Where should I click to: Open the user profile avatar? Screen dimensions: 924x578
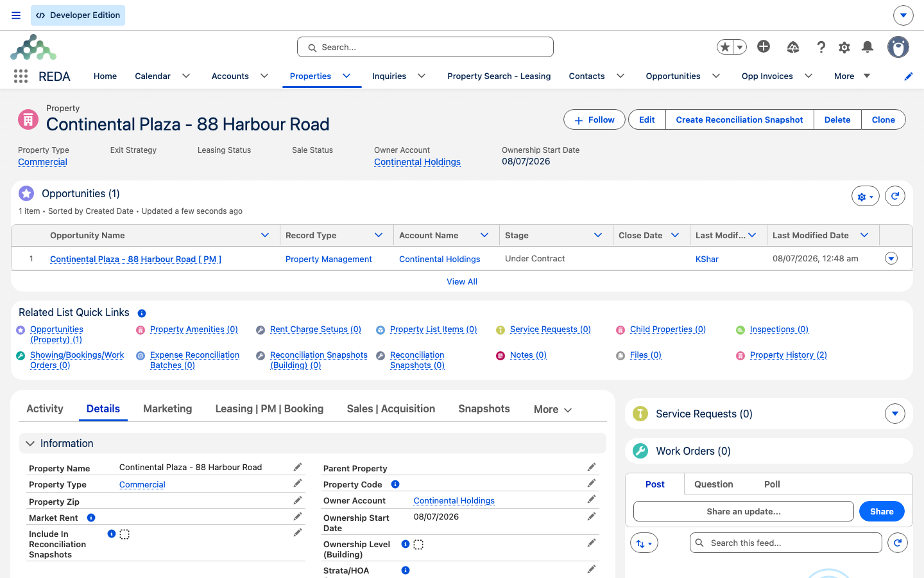tap(898, 47)
